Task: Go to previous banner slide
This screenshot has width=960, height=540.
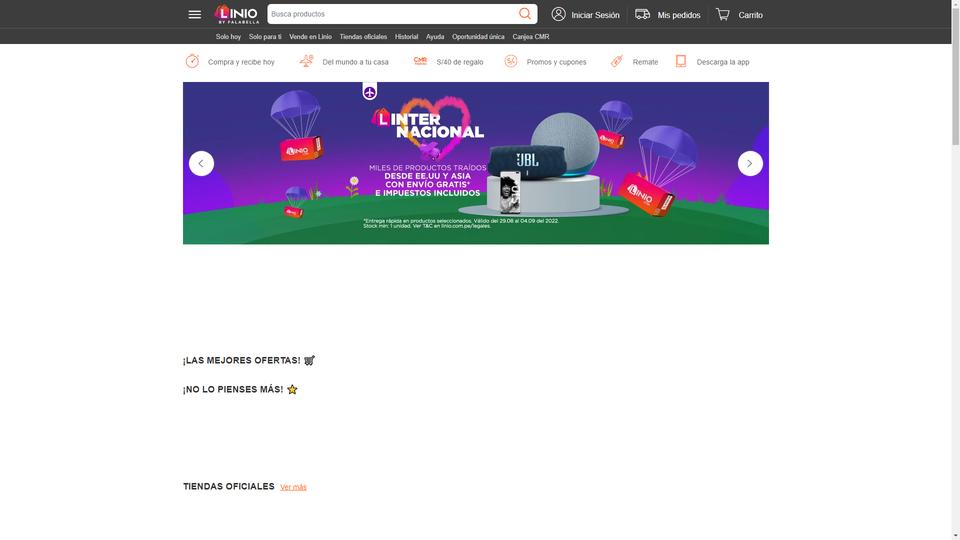Action: (201, 163)
